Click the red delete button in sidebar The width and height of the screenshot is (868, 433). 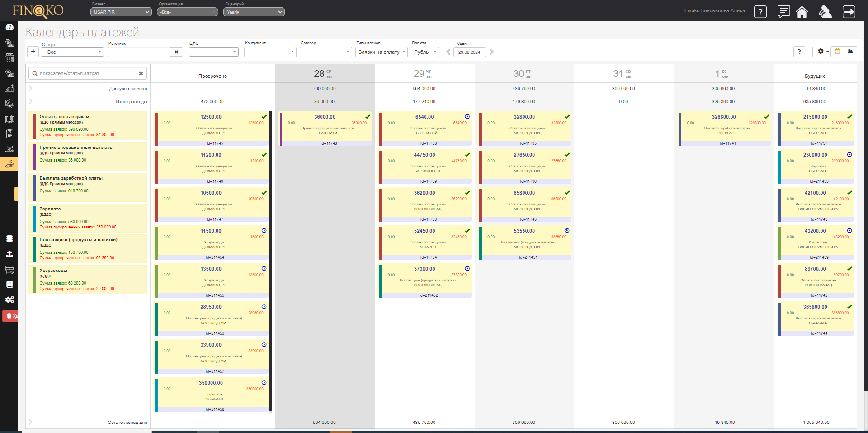click(x=10, y=316)
